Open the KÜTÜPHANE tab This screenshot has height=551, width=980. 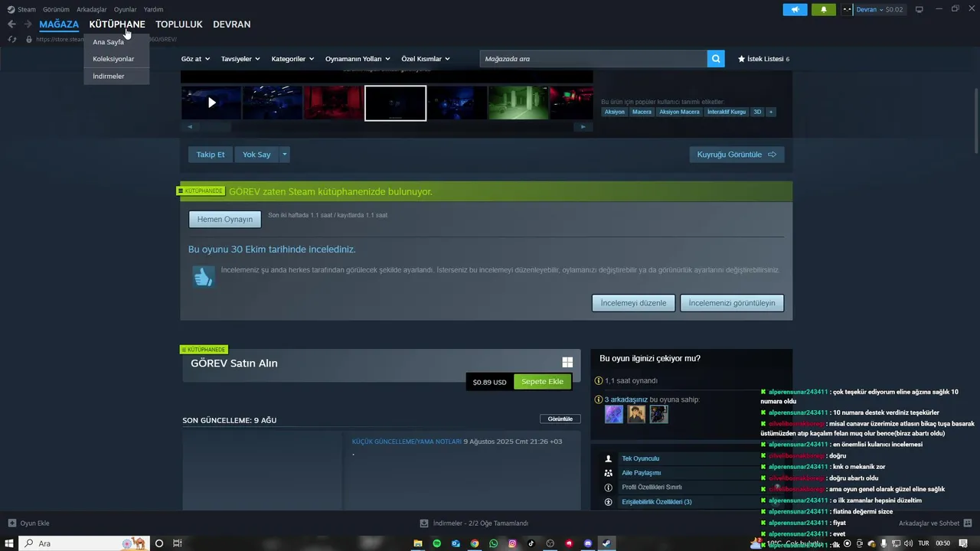click(117, 24)
